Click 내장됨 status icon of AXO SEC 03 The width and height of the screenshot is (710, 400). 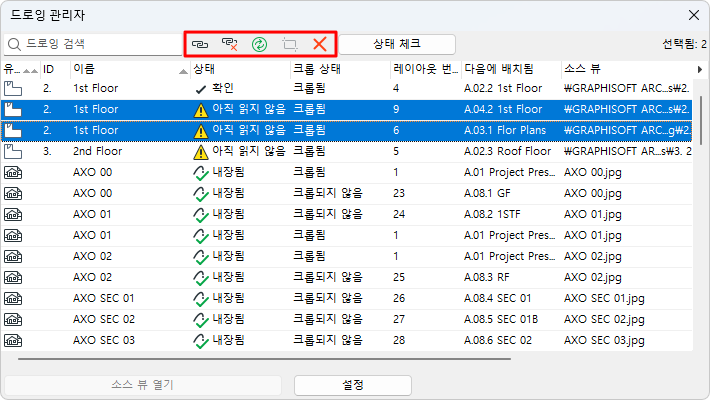coord(201,341)
